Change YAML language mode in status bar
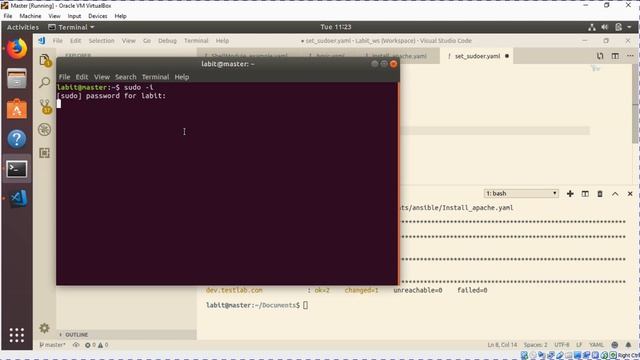The image size is (640, 360). coord(596,345)
